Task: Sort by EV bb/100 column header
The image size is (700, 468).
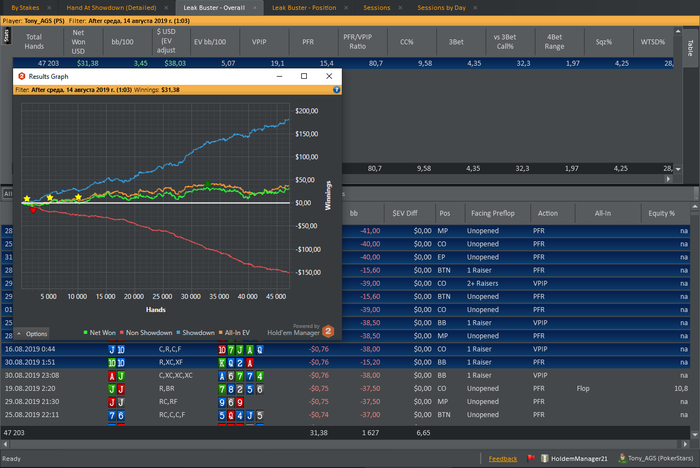Action: [210, 42]
